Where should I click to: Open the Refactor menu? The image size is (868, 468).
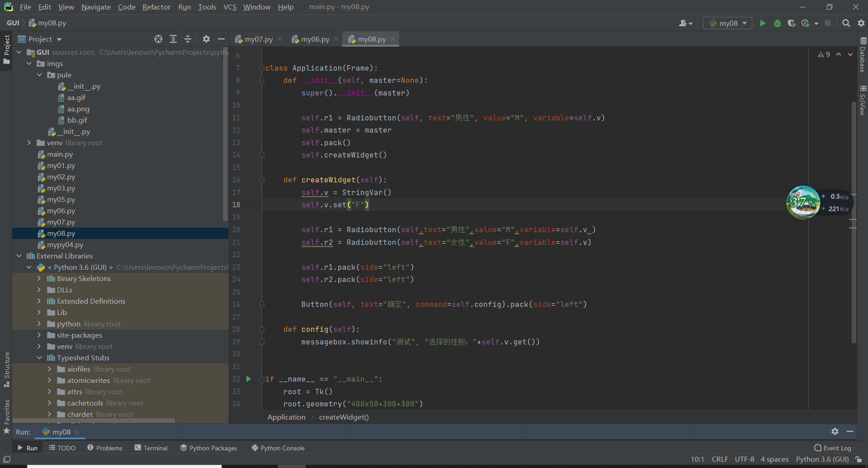click(x=156, y=7)
